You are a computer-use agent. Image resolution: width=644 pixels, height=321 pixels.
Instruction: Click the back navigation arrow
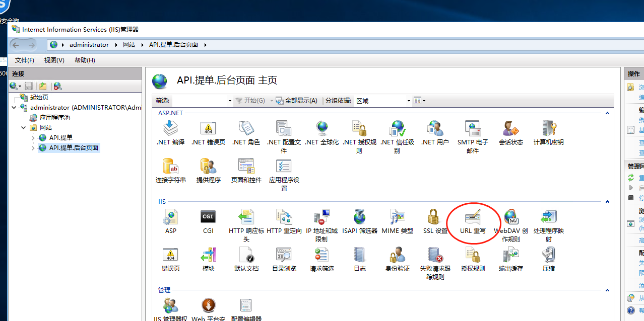15,45
